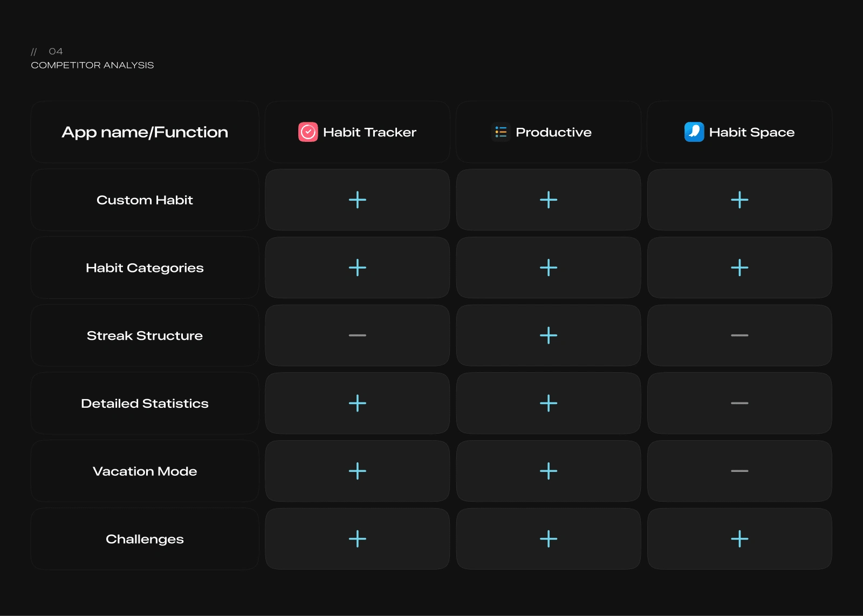Click Habit Tracker's Vacation Mode plus icon
This screenshot has width=863, height=616.
pyautogui.click(x=357, y=471)
